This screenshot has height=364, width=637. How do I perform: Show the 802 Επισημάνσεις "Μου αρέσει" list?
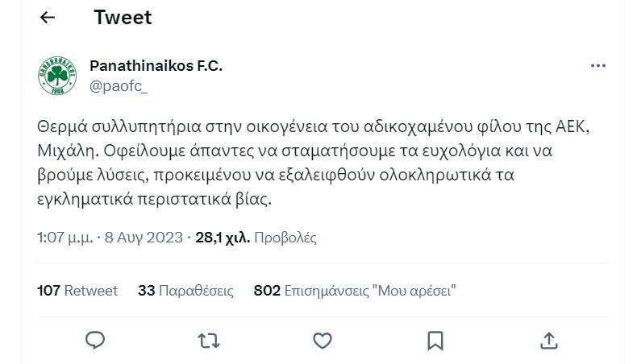tap(355, 291)
